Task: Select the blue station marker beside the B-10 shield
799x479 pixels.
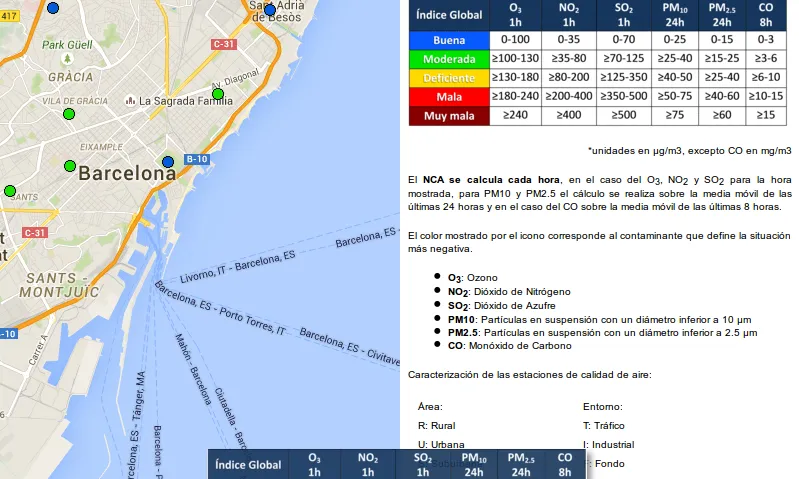Action: tap(168, 162)
